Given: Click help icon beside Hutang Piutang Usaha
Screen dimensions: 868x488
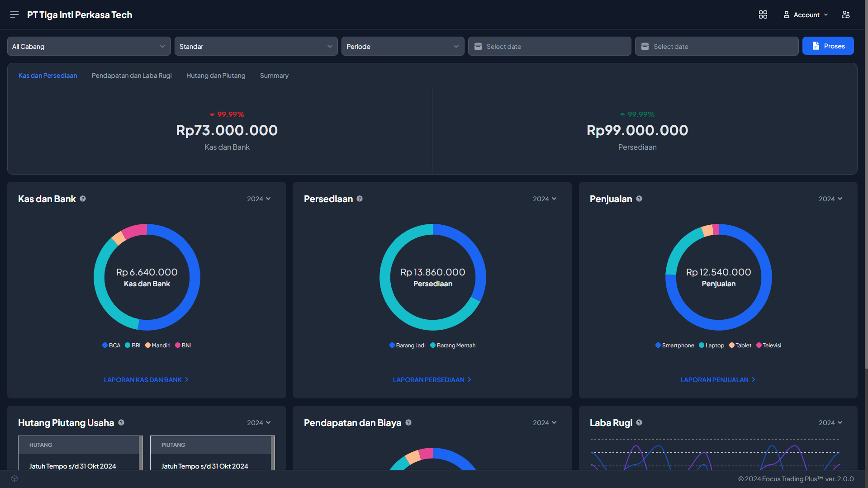Looking at the screenshot, I should (121, 422).
